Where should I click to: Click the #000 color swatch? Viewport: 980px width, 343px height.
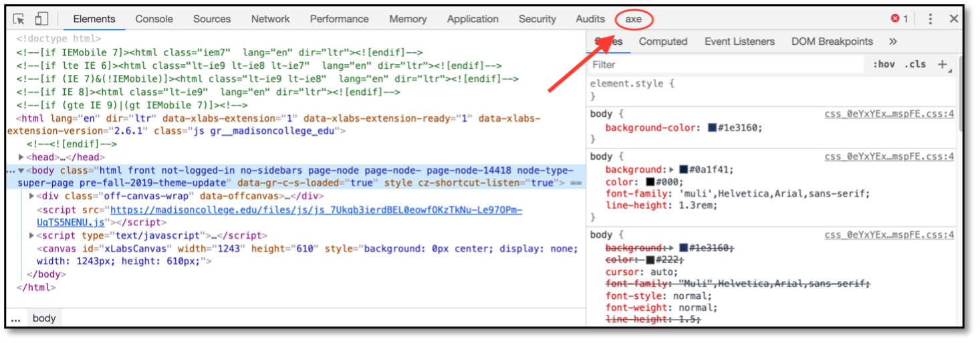651,182
